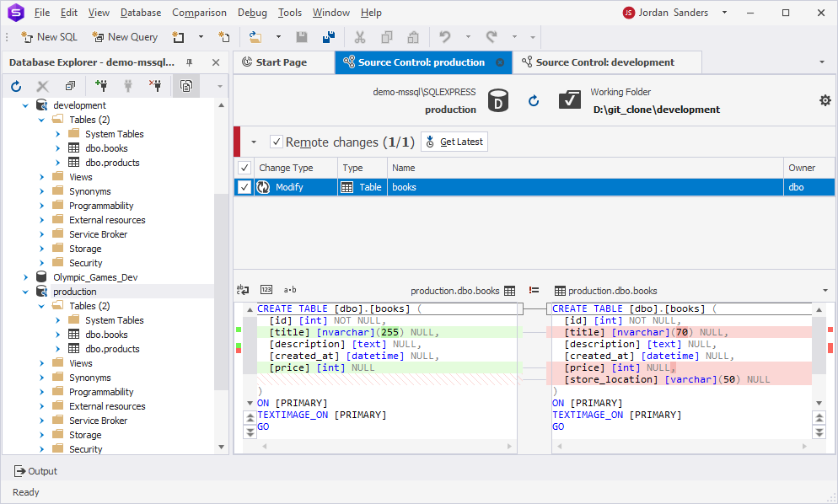Click the Copy icon in toolbar
The width and height of the screenshot is (838, 504).
point(386,37)
